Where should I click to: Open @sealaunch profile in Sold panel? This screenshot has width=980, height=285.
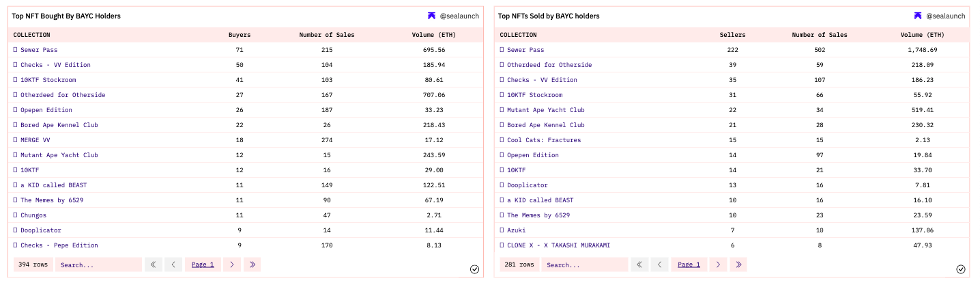pos(945,16)
